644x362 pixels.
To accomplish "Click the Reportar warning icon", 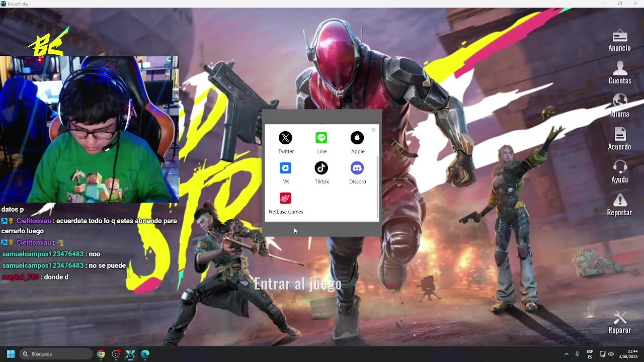I will (620, 200).
